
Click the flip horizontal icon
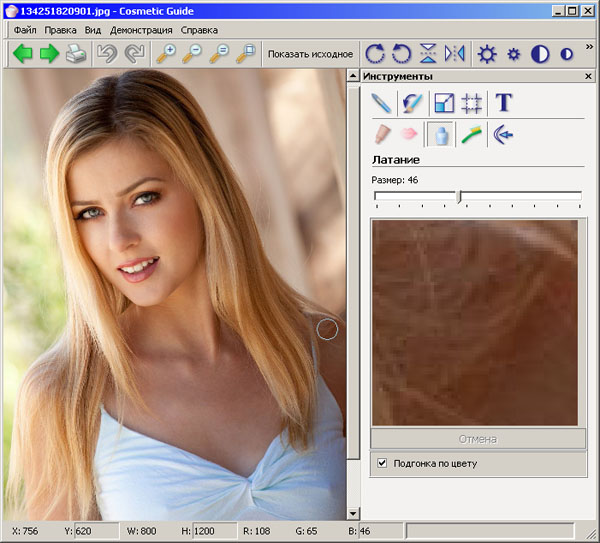tap(455, 54)
